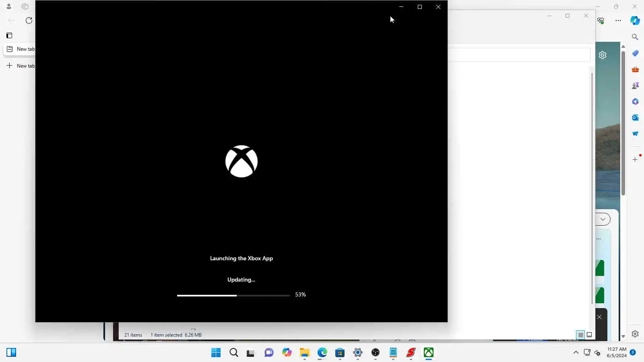Refresh the Edge page
Viewport: 644px width, 362px height.
click(x=29, y=20)
